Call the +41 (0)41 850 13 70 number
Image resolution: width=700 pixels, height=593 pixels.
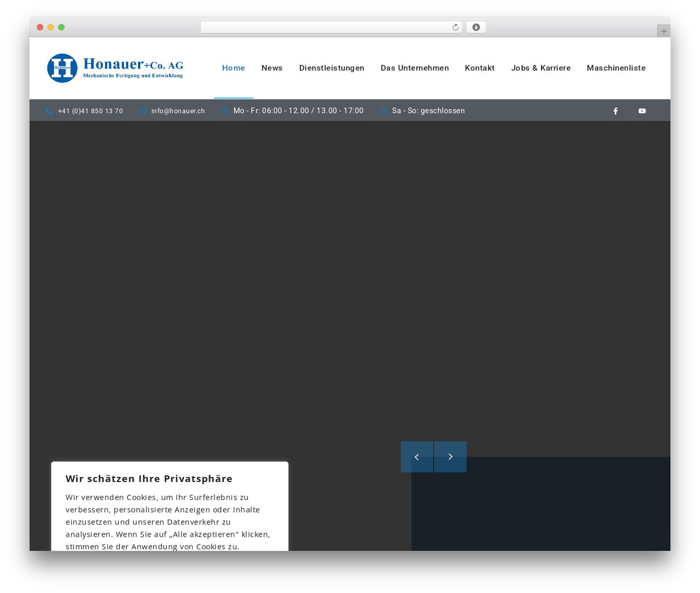(x=90, y=111)
